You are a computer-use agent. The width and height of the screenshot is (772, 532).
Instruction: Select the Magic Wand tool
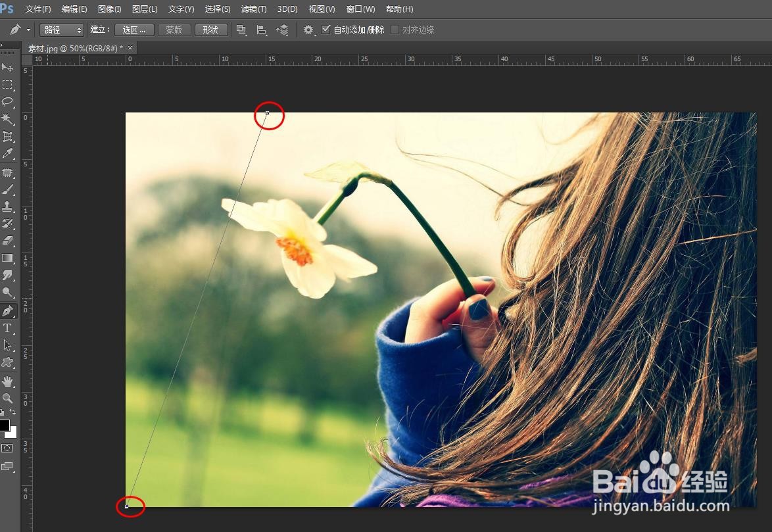click(7, 118)
